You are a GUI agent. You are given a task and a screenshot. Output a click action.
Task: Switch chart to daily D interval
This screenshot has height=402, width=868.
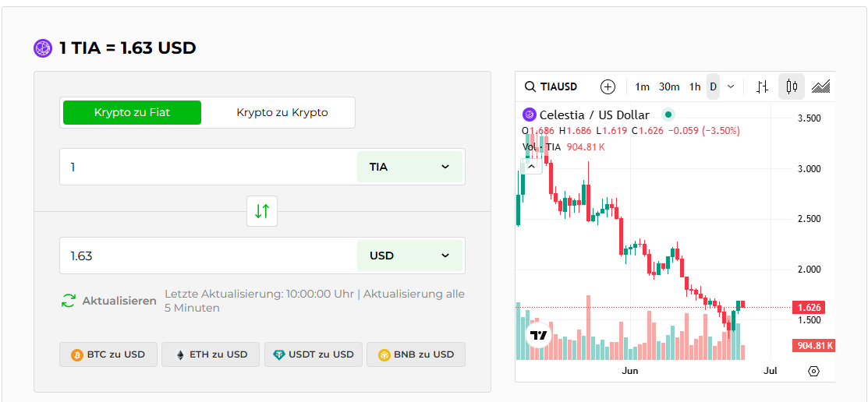pyautogui.click(x=713, y=86)
